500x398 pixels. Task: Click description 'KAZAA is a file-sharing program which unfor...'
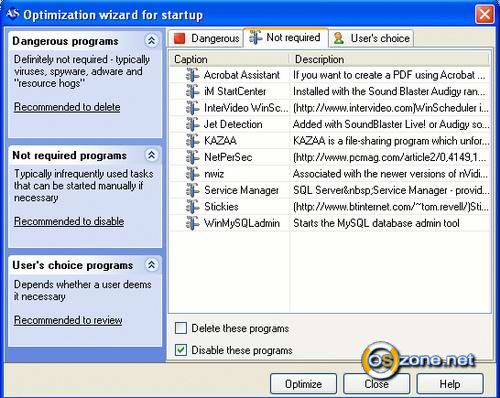(391, 141)
